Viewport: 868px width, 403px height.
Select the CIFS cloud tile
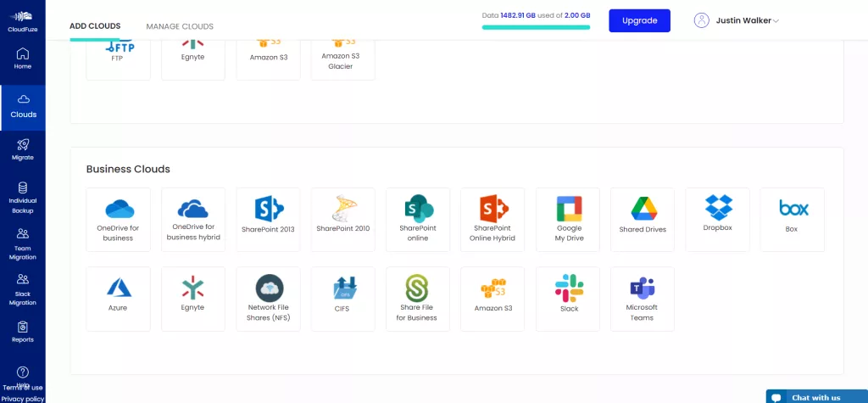click(343, 299)
